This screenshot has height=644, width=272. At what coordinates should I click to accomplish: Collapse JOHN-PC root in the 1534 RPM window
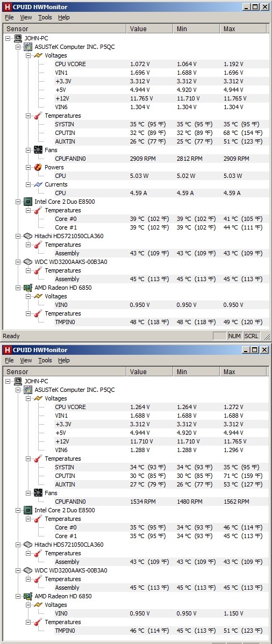coord(9,381)
